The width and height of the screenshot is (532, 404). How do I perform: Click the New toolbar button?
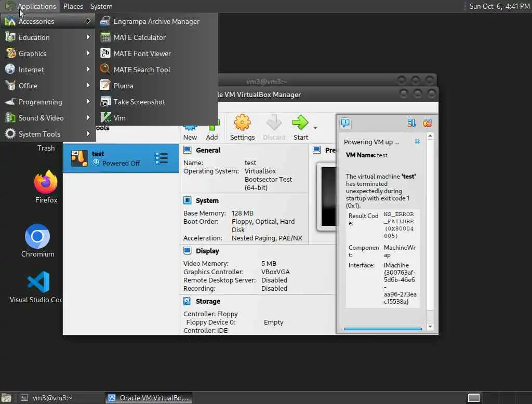coord(190,132)
